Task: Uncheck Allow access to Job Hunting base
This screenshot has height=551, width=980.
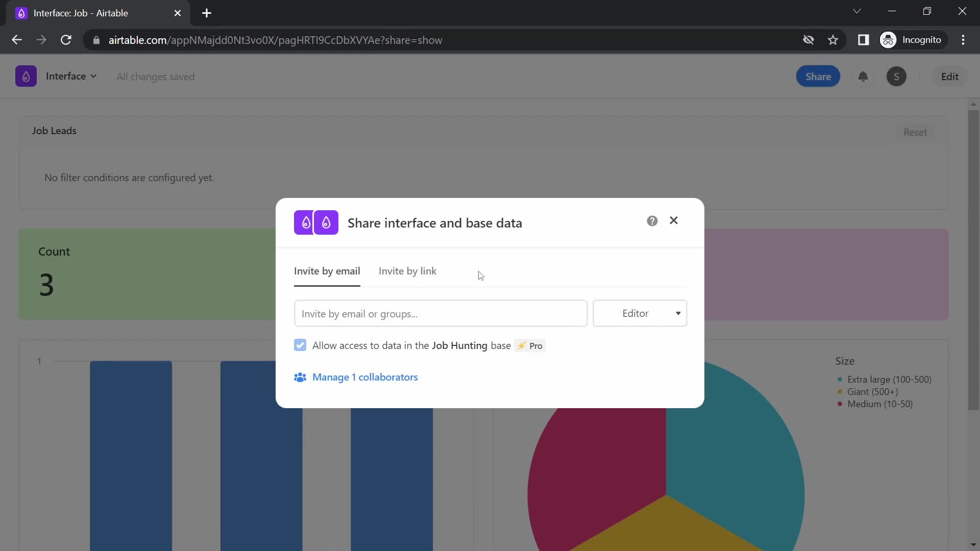Action: tap(300, 345)
